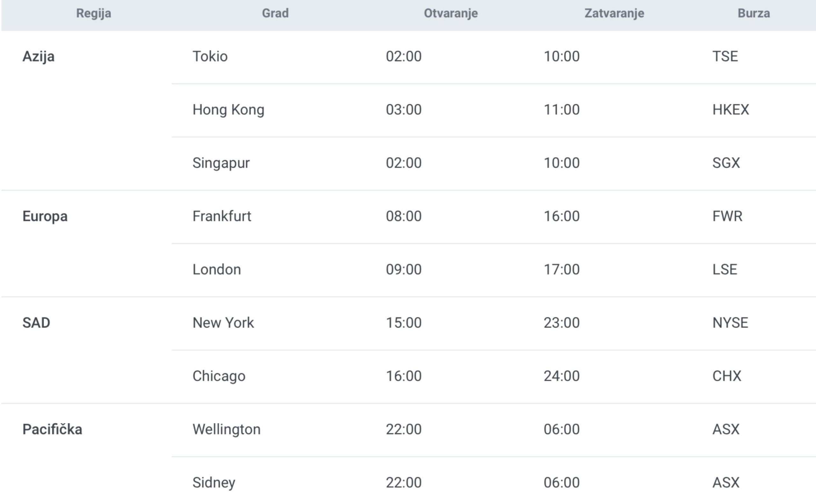Viewport: 816px width, 504px height.
Task: Select the SAD region label
Action: pyautogui.click(x=36, y=323)
